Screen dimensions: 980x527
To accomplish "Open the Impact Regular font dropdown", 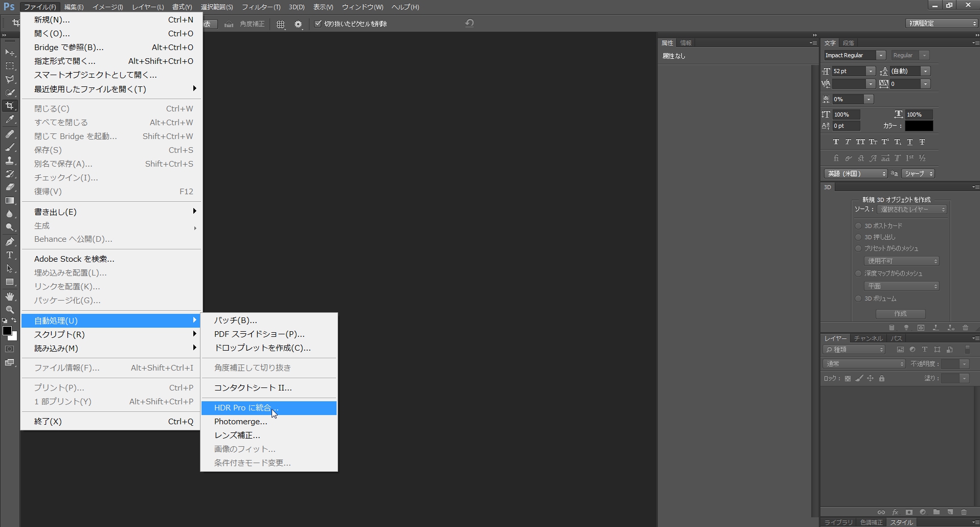I will click(x=881, y=55).
